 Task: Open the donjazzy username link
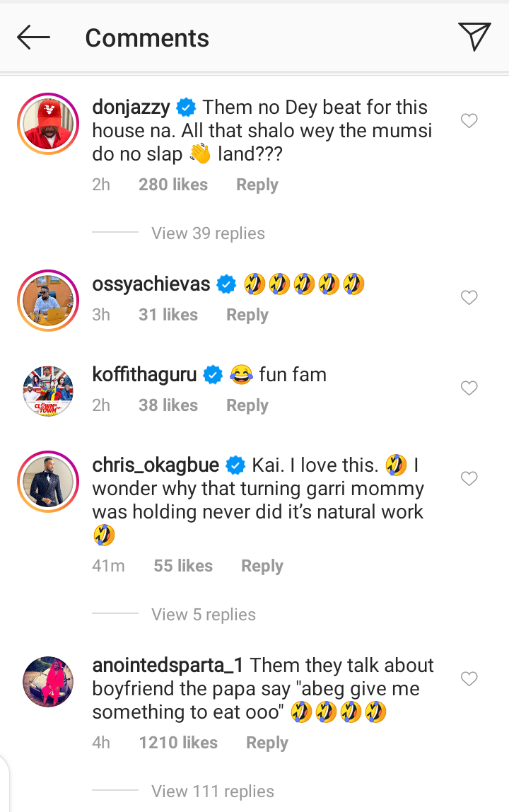[x=131, y=108]
